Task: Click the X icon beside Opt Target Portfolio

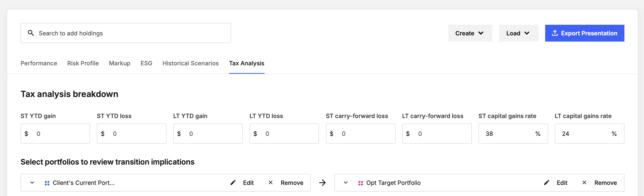Action: click(x=584, y=183)
